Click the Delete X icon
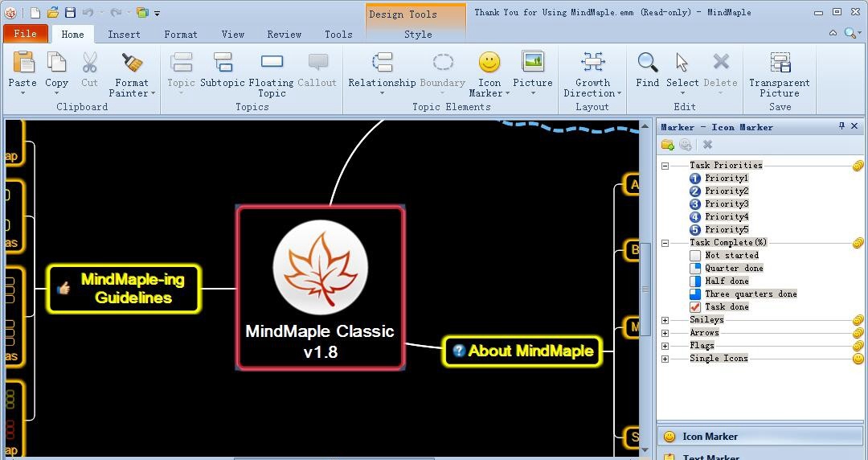Viewport: 868px width, 460px height. pyautogui.click(x=721, y=61)
